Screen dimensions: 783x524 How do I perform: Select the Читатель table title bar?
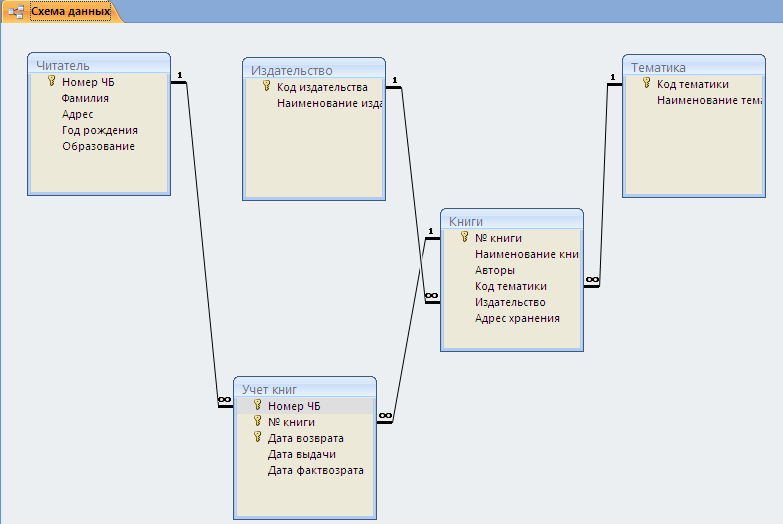[x=99, y=65]
